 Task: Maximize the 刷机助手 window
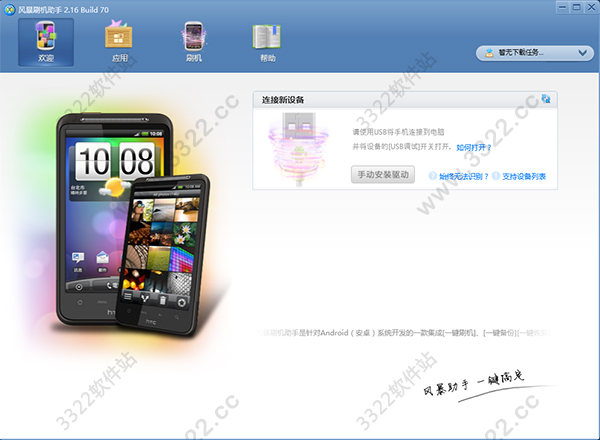(x=576, y=7)
